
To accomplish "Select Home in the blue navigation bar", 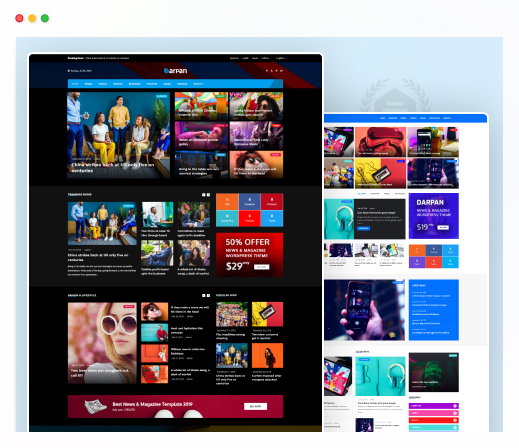I will coord(75,84).
